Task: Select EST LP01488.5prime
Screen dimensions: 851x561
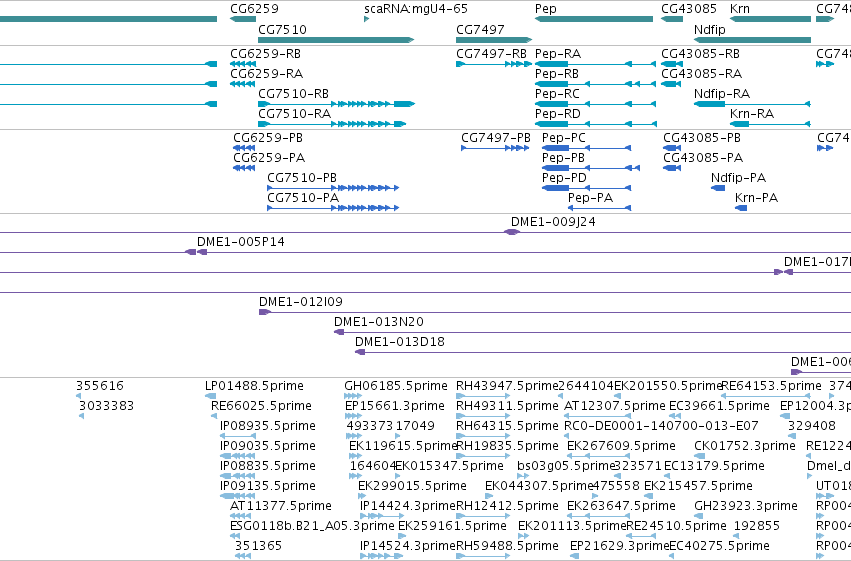Action: pos(254,386)
